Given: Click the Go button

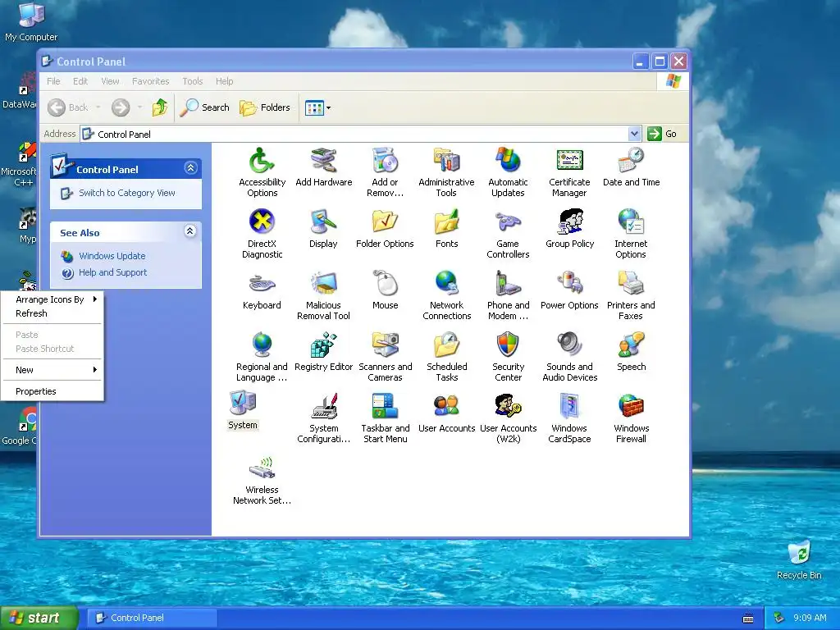Looking at the screenshot, I should tap(662, 134).
